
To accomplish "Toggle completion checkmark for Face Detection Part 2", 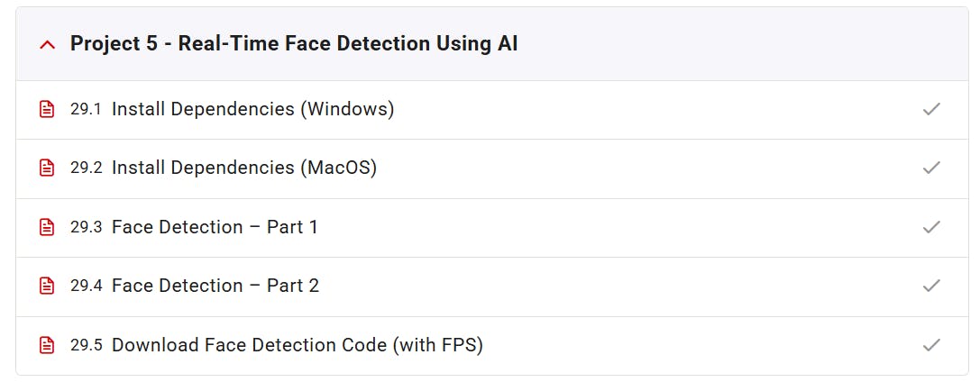I will (x=931, y=286).
